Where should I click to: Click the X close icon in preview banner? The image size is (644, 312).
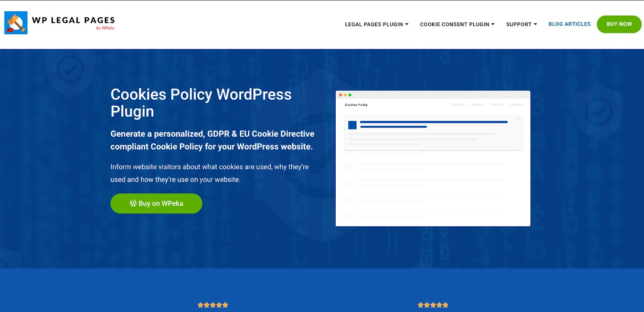(518, 119)
